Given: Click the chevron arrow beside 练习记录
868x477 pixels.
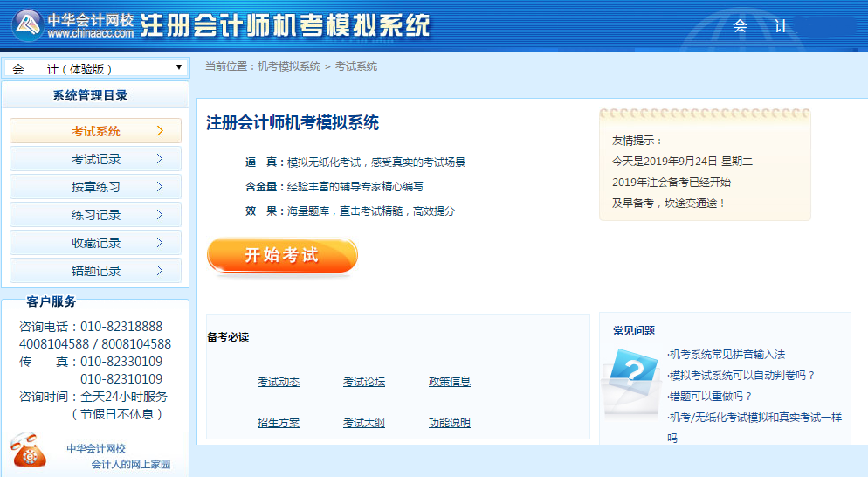Looking at the screenshot, I should pos(160,214).
